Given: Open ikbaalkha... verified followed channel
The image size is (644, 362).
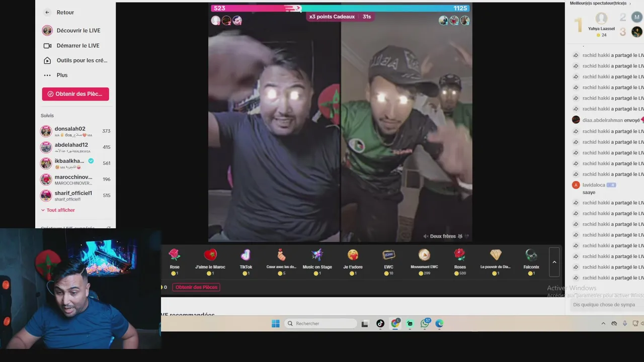Looking at the screenshot, I should point(75,163).
